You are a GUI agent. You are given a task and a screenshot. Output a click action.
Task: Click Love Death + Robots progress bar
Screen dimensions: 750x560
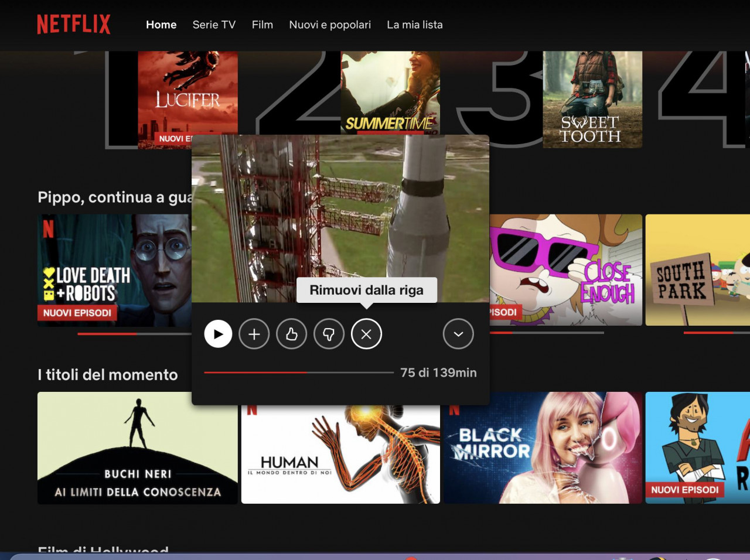(x=134, y=333)
